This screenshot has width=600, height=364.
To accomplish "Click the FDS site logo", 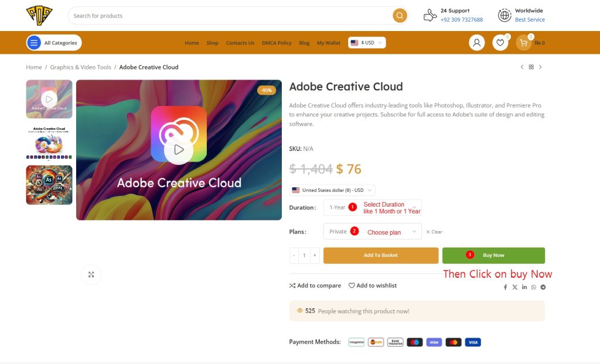I will coord(39,16).
